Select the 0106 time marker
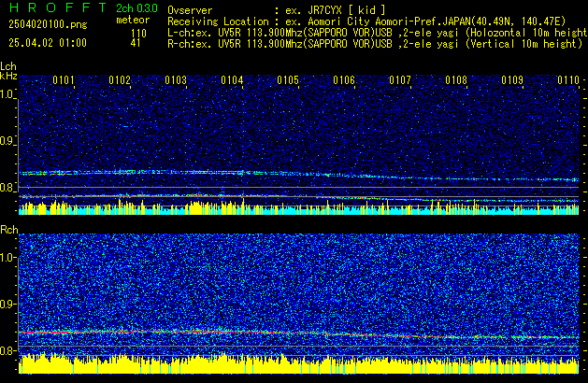This screenshot has height=383, width=588. pos(344,80)
